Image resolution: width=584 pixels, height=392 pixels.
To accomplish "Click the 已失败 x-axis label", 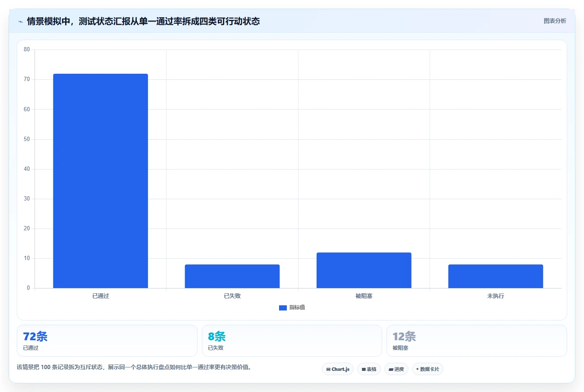I will (x=232, y=296).
